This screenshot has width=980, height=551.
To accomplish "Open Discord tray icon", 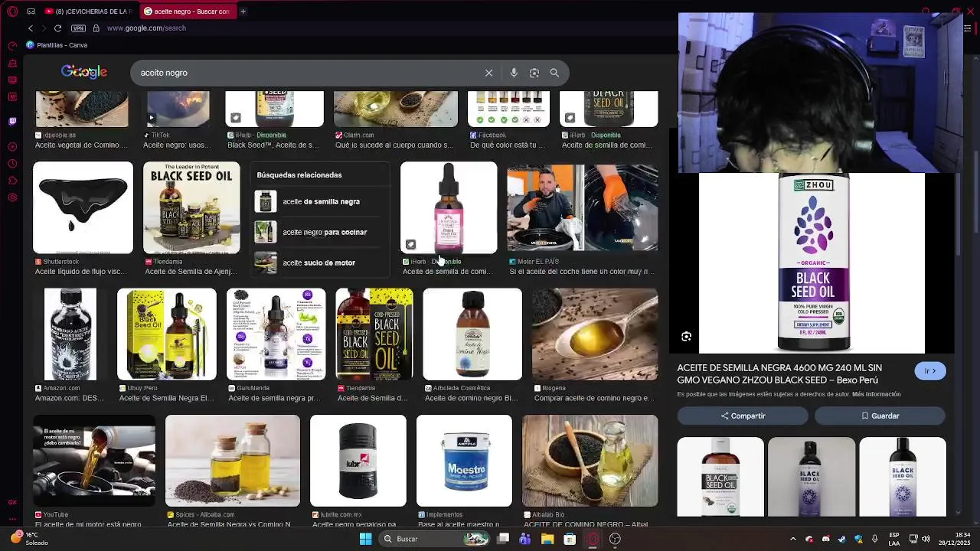I will tap(825, 539).
